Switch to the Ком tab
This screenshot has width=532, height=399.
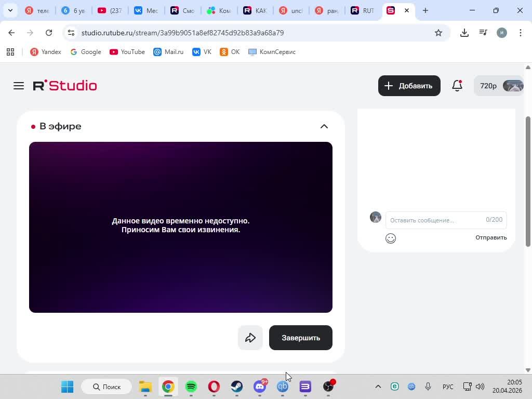click(x=219, y=10)
